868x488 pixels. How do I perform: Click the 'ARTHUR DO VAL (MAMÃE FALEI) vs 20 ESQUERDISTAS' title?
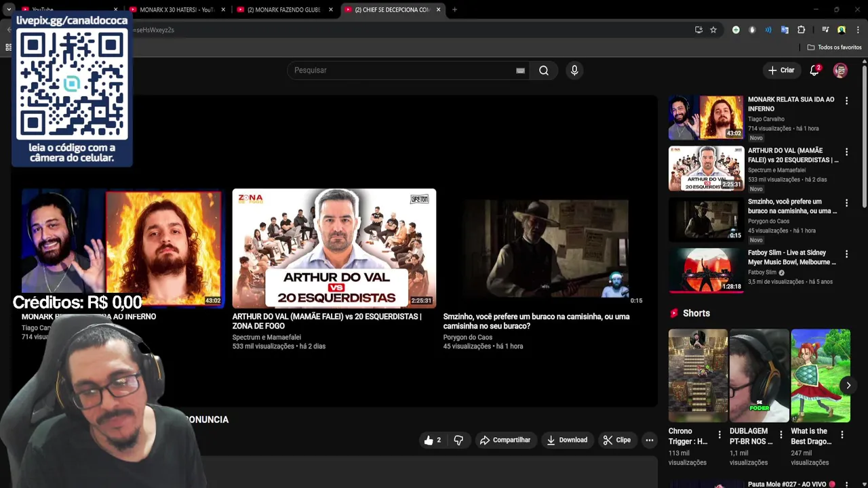pyautogui.click(x=327, y=321)
